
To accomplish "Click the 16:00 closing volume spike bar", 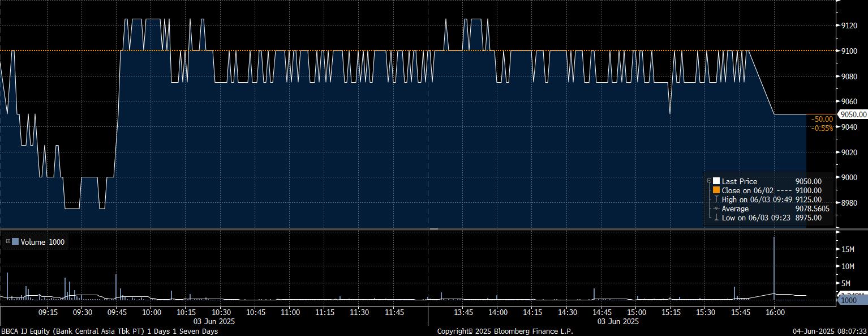I will [774, 266].
